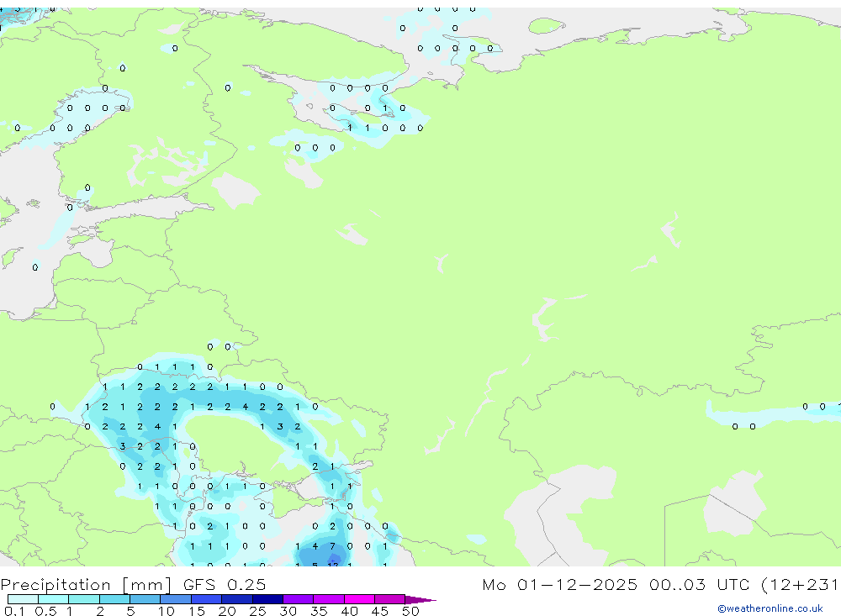The width and height of the screenshot is (841, 616).
Task: Select the 5–10 mm blue legend swatch
Action: click(145, 599)
